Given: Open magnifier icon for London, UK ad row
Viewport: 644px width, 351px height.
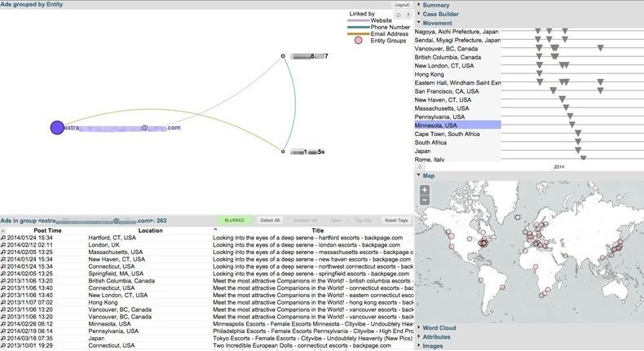Looking at the screenshot, I should coord(3,244).
